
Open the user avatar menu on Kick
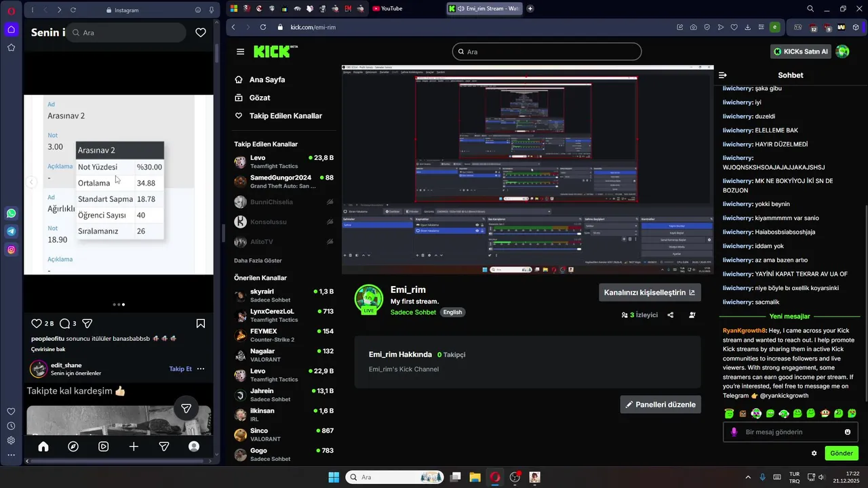[843, 52]
